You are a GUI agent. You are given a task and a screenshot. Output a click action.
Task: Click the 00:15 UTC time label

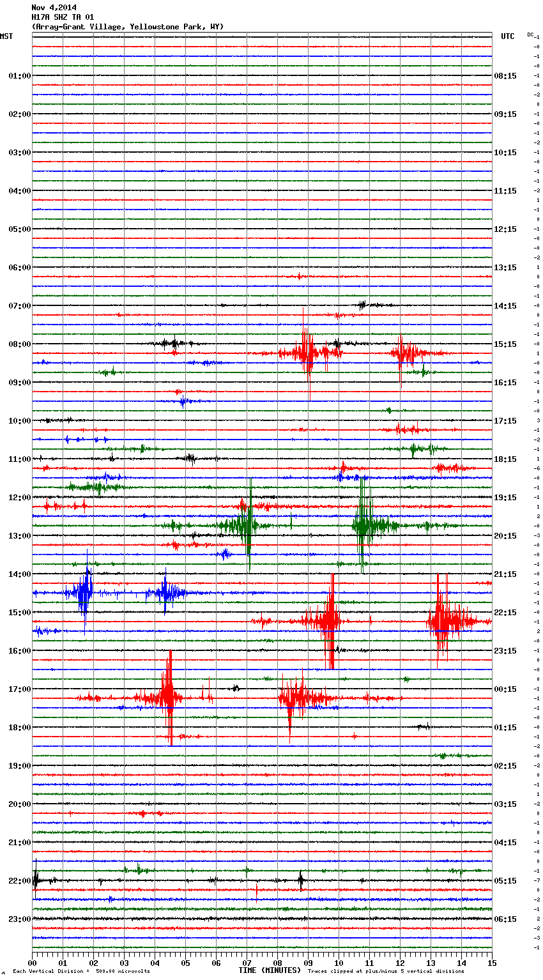[x=505, y=689]
